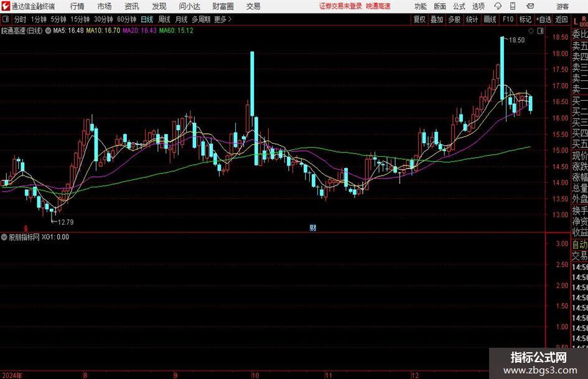This screenshot has height=379, width=588.
Task: Click the 通达信 red logo icon
Action: click(x=6, y=6)
